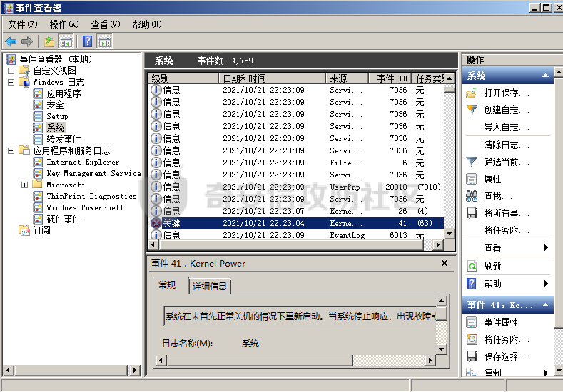
Task: Select the EventLog event 6013 row
Action: (296, 235)
